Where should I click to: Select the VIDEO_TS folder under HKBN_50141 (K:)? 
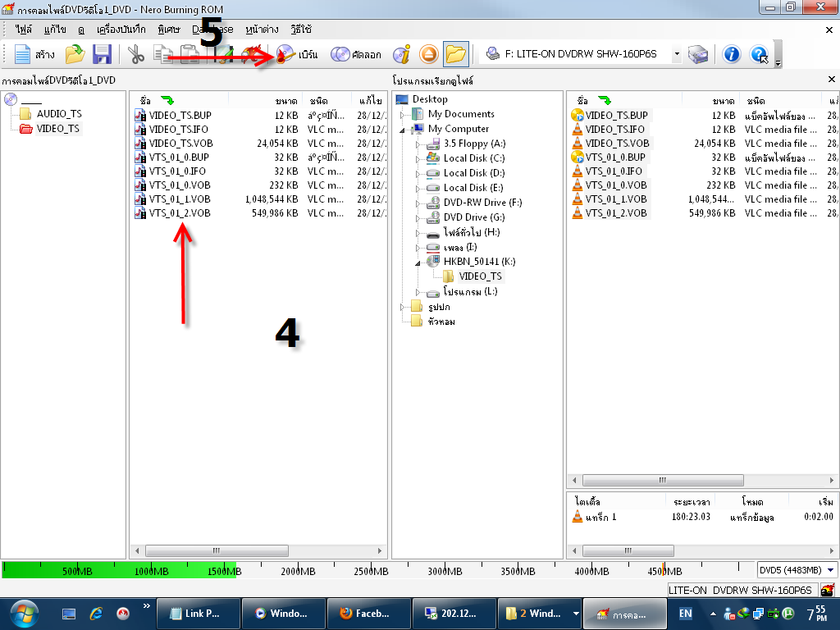point(480,276)
